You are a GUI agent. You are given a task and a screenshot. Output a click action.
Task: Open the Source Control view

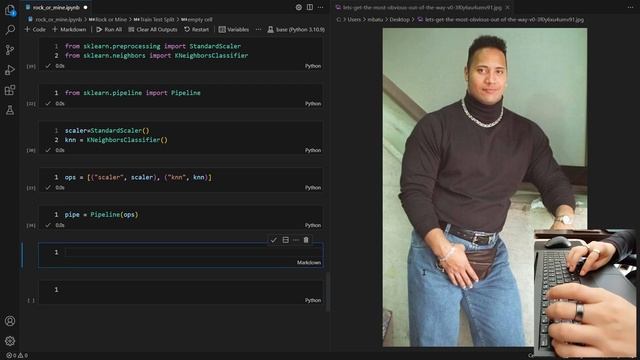point(10,50)
